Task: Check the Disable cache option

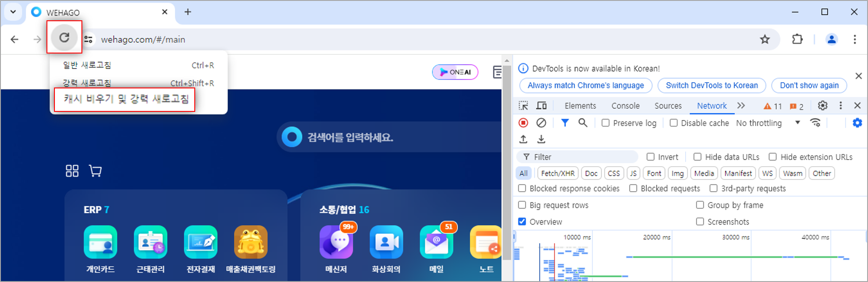Action: pyautogui.click(x=673, y=123)
